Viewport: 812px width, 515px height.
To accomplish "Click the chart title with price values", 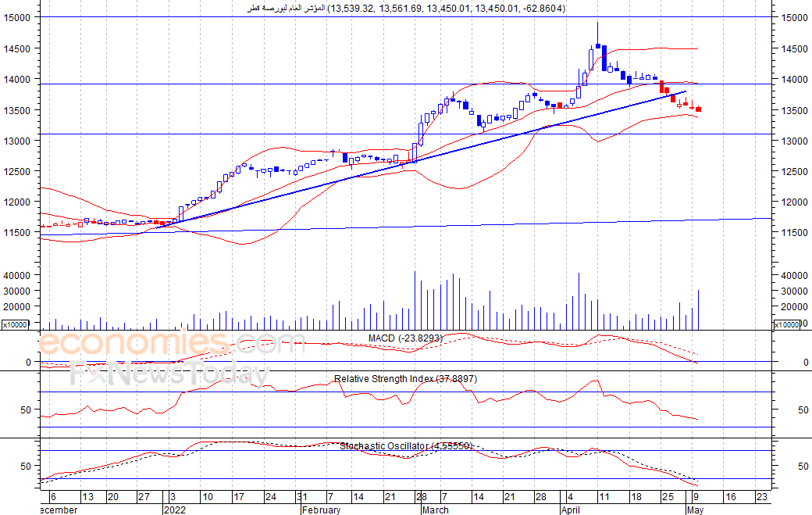I will 405,9.
